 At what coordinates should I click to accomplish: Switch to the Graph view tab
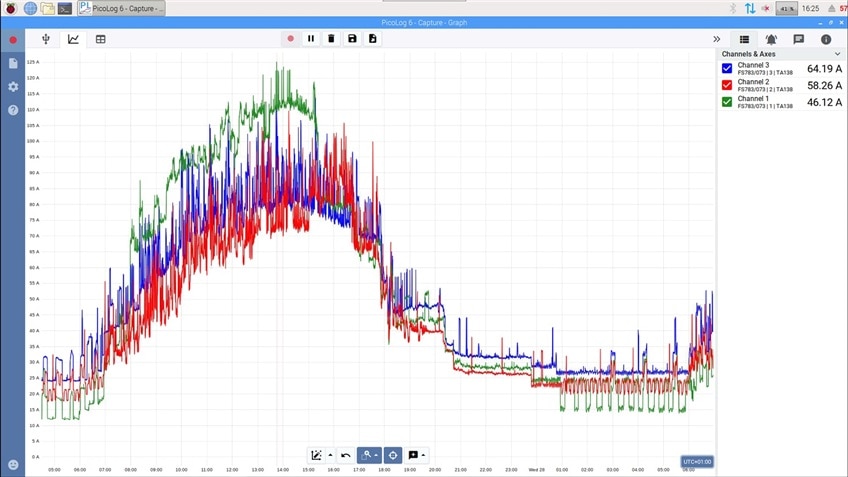(x=73, y=39)
